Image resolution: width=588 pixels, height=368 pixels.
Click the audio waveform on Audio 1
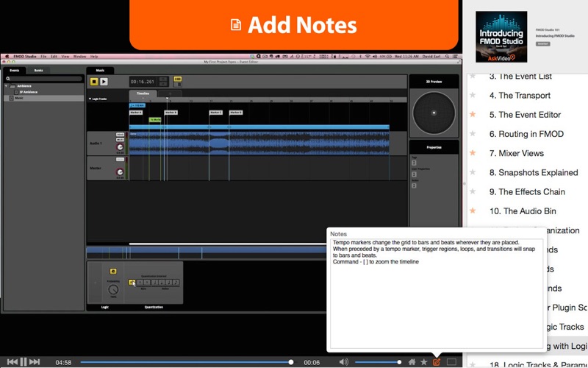click(x=259, y=143)
